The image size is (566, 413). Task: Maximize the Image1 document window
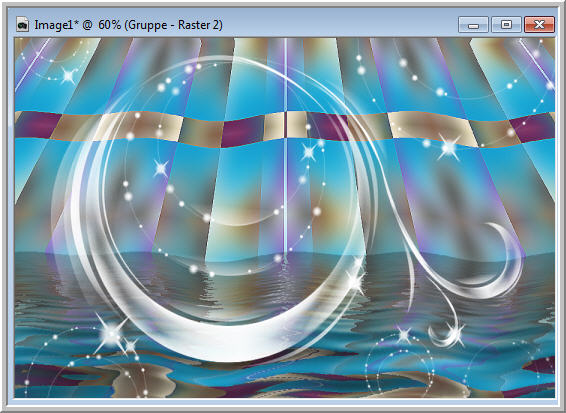(x=506, y=25)
